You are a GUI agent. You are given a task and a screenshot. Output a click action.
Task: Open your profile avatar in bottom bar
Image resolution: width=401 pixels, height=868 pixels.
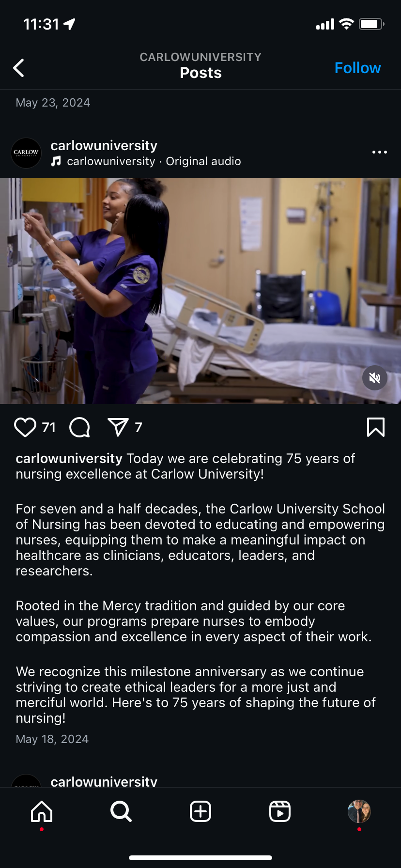(x=359, y=811)
